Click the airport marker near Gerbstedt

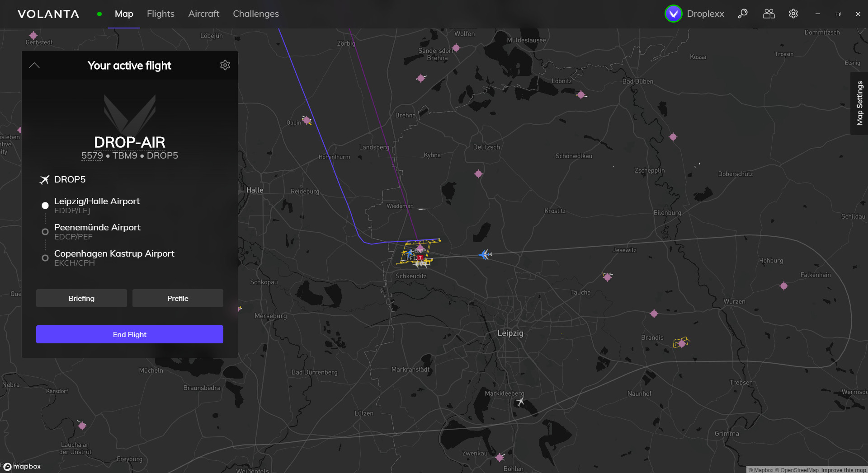pyautogui.click(x=33, y=35)
